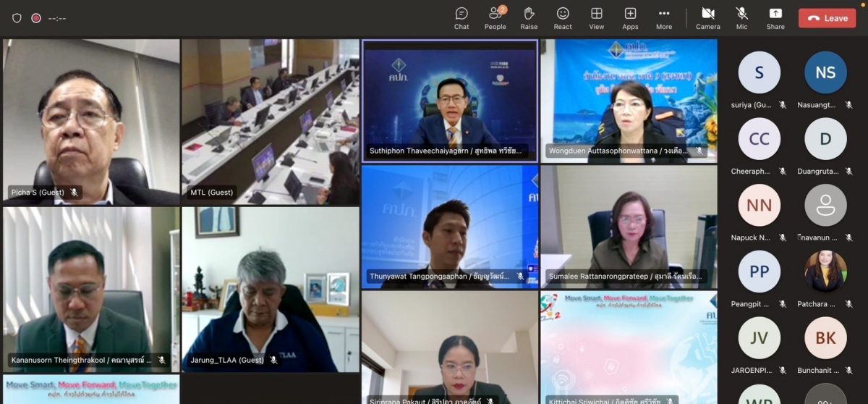Open Jarung_TLAA (Guest) video tile
This screenshot has height=404, width=868.
(270, 290)
